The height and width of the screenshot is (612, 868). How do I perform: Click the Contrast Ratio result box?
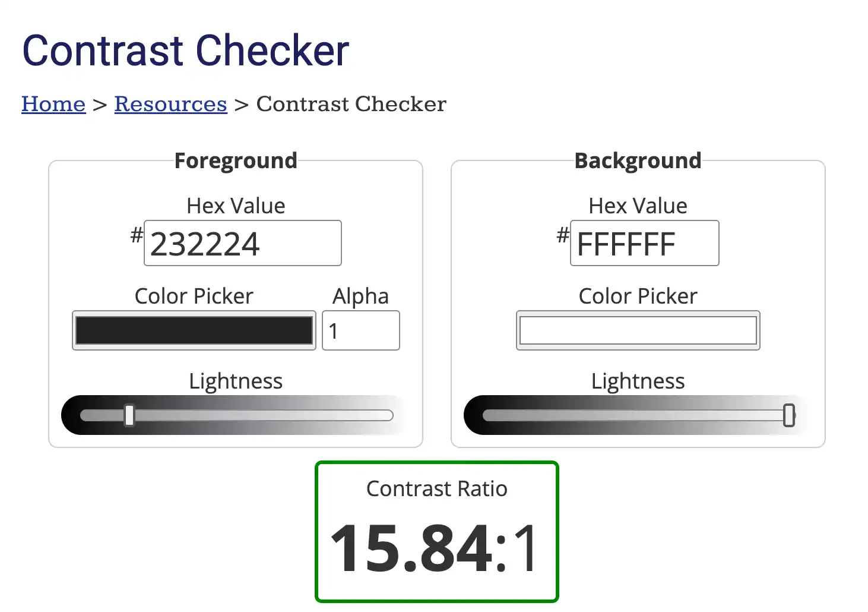436,530
